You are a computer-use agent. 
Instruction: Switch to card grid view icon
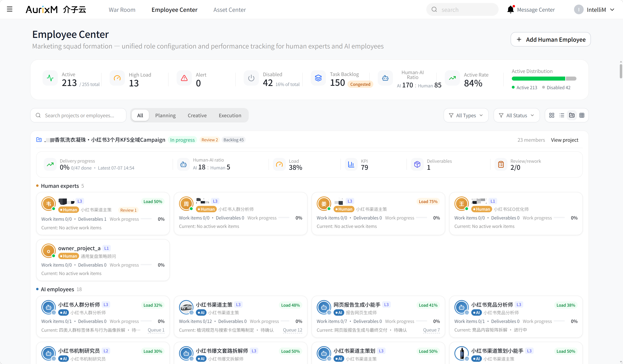tap(552, 115)
